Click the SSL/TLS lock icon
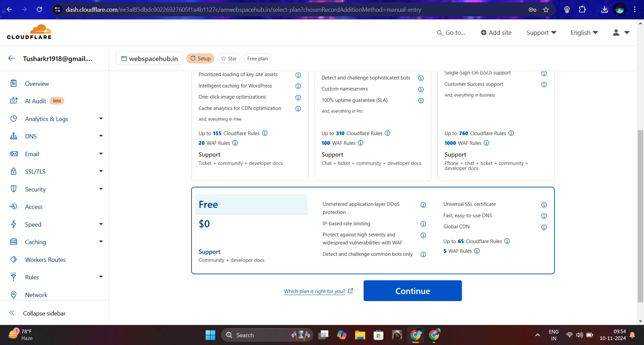Screen dimensions: 644x345 (13, 171)
